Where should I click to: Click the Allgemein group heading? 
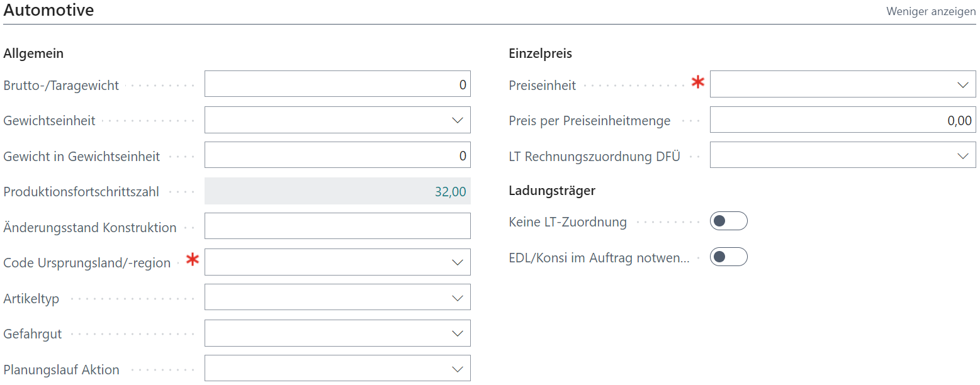33,53
